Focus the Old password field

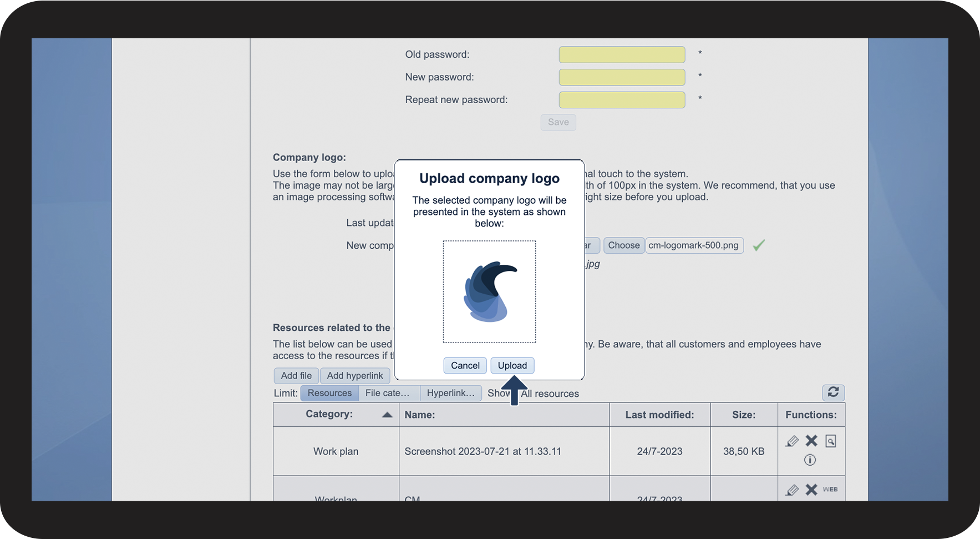coord(622,54)
